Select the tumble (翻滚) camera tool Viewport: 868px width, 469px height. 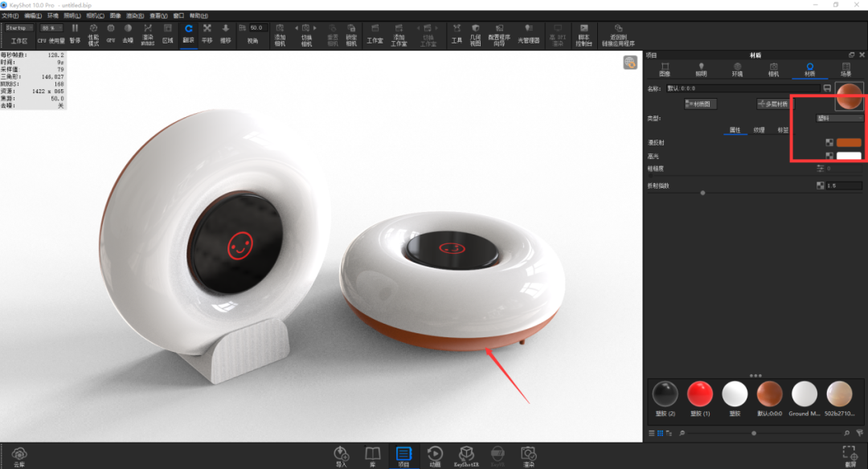point(189,33)
